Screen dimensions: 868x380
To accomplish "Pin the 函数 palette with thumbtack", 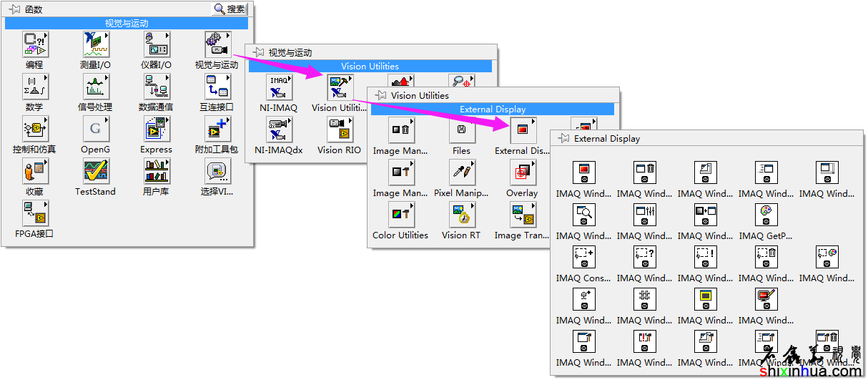I will tap(14, 9).
